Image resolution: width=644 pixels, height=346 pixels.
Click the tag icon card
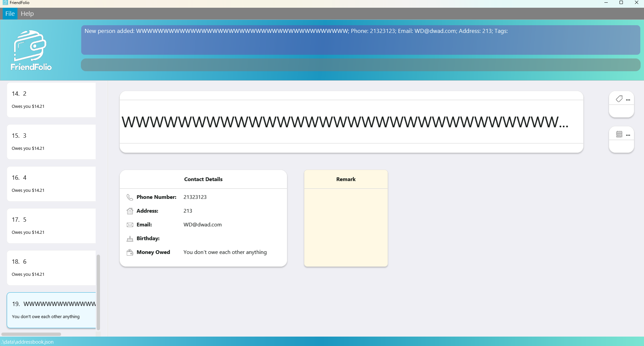click(621, 104)
